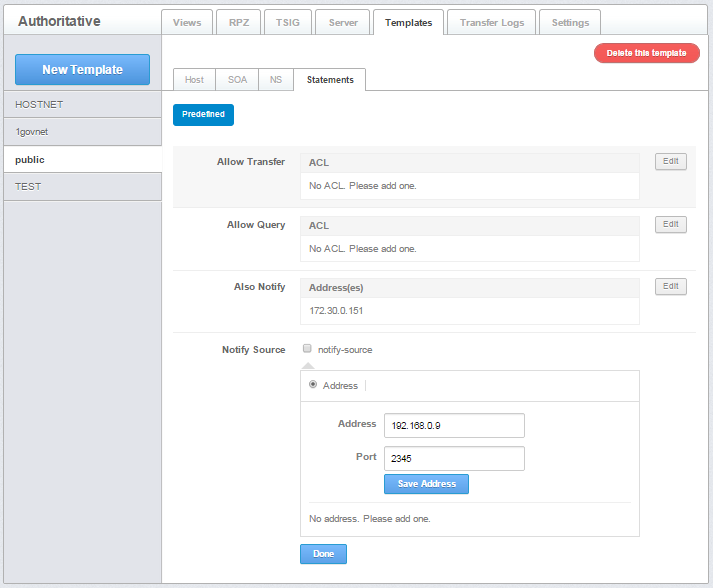Image resolution: width=713 pixels, height=588 pixels.
Task: Go to the Server tab
Action: coord(342,23)
